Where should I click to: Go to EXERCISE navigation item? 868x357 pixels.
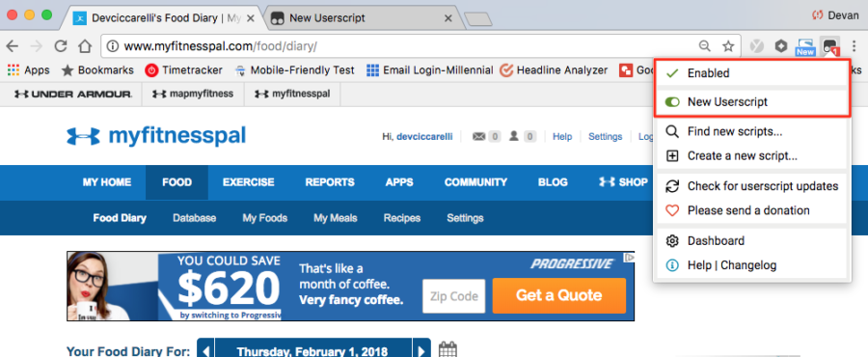(x=249, y=182)
